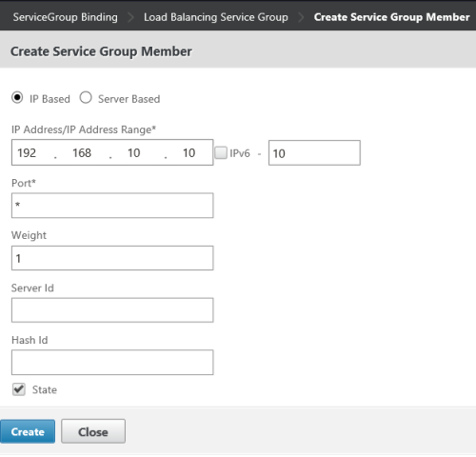
Task: Open Load Balancing Service Group breadcrumb
Action: pos(216,17)
